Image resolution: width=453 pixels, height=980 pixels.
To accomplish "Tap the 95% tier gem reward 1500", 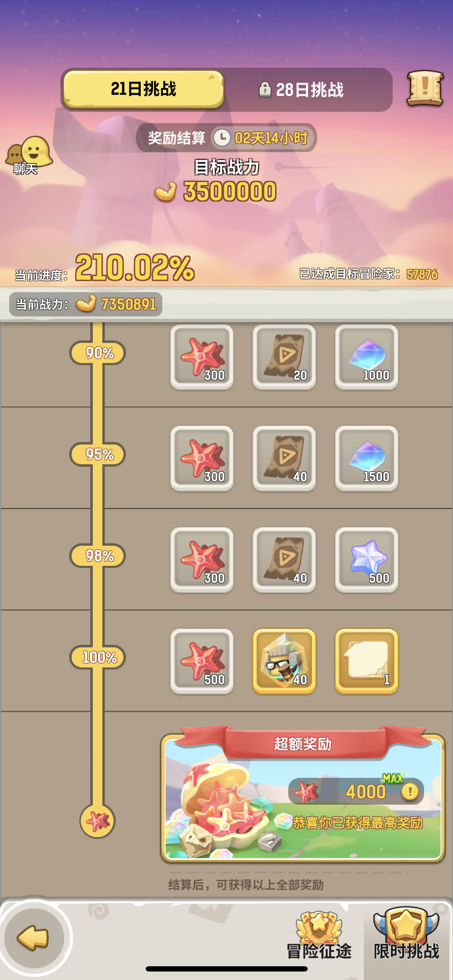I will [x=366, y=458].
